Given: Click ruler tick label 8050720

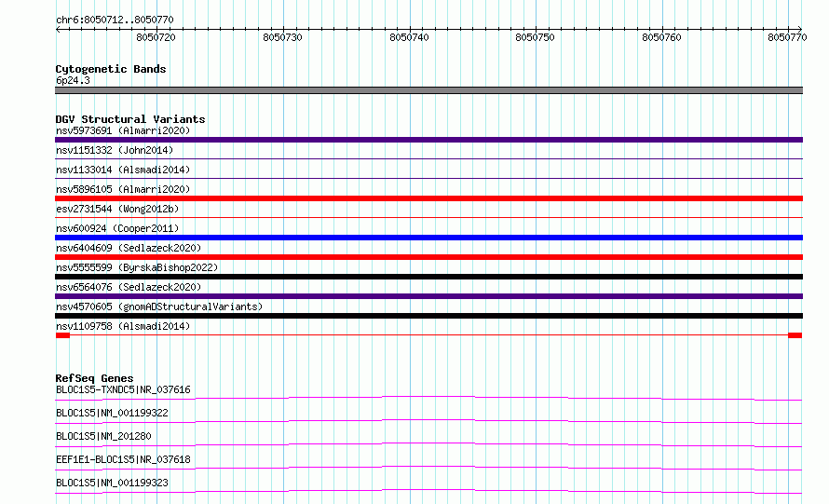Looking at the screenshot, I should (156, 37).
